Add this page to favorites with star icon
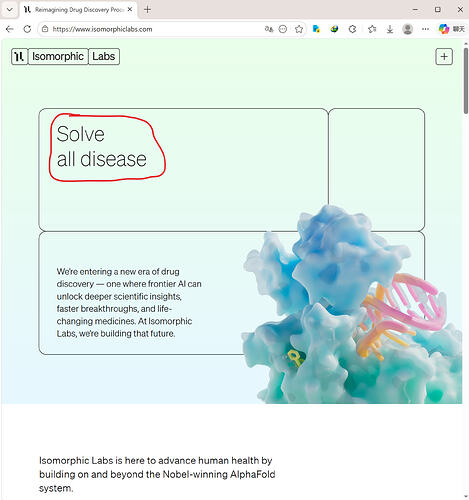Screen dimensions: 469x500 tap(299, 29)
